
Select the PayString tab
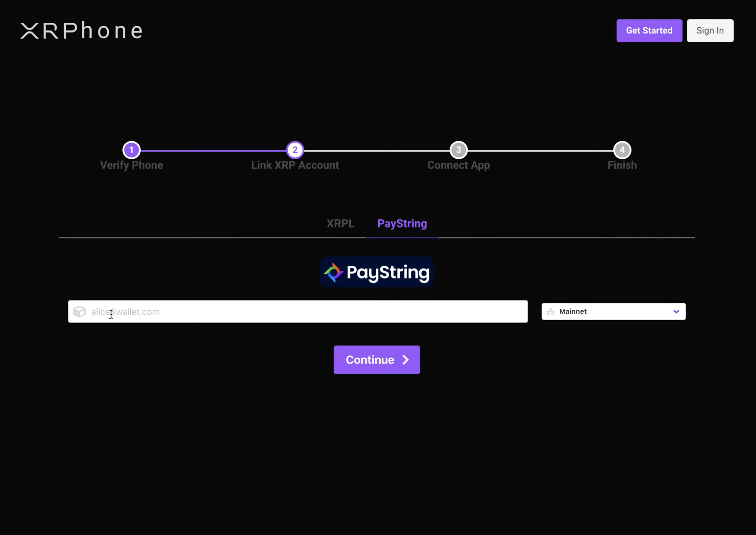[402, 224]
